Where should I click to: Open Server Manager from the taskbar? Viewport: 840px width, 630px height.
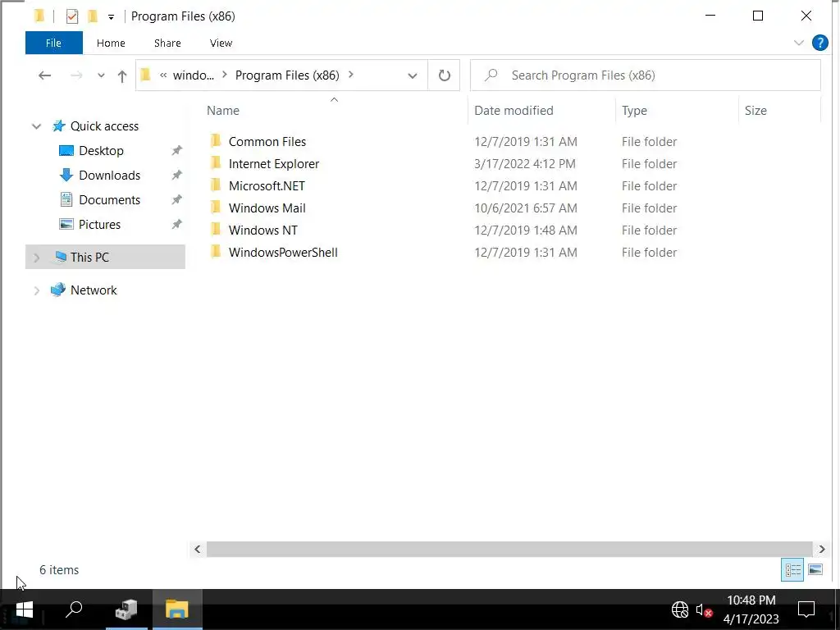(126, 609)
